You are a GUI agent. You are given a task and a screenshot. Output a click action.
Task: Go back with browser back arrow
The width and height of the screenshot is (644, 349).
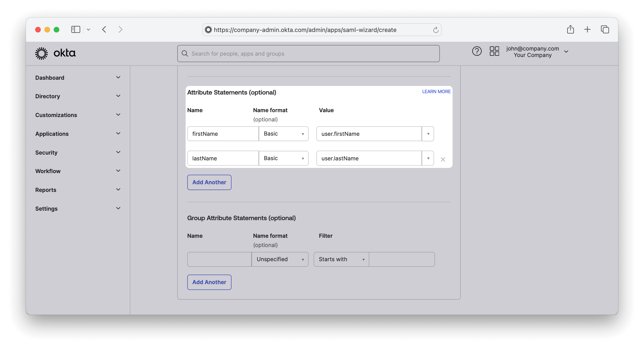pos(104,29)
